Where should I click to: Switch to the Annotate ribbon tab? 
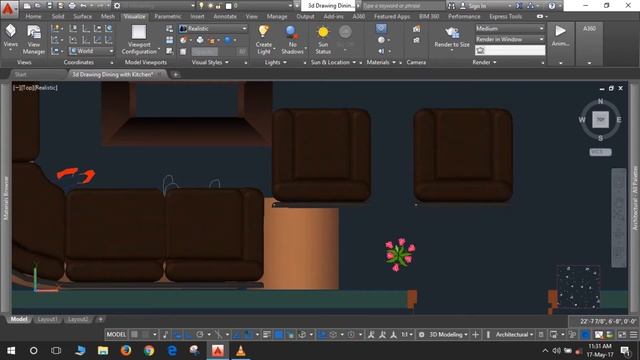pyautogui.click(x=225, y=17)
